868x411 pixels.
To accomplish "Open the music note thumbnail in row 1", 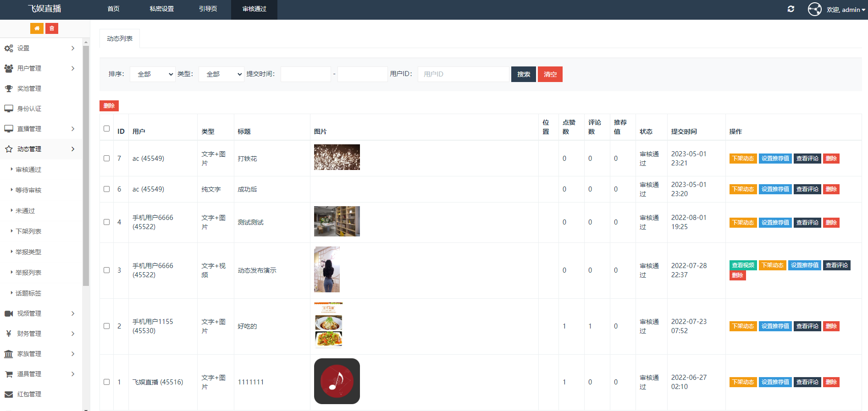I will pos(337,381).
